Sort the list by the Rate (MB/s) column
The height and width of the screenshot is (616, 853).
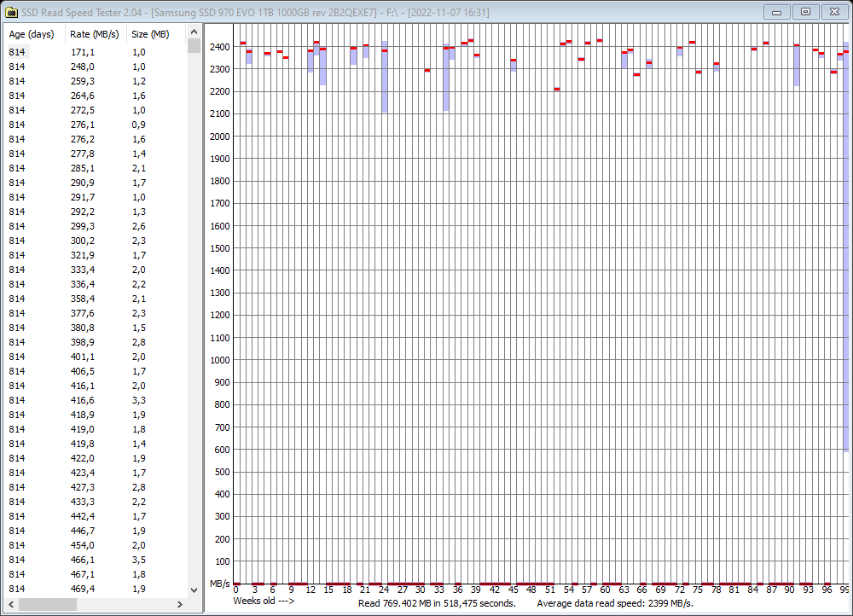(94, 34)
